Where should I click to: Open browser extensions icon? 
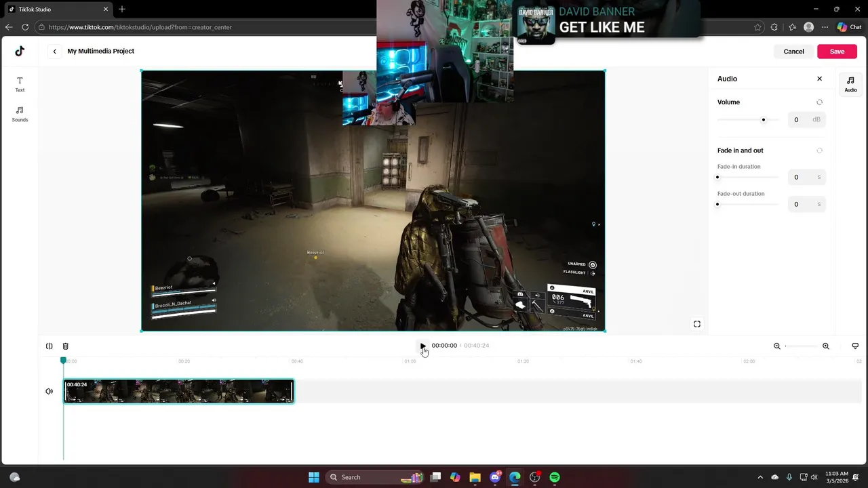pos(774,27)
